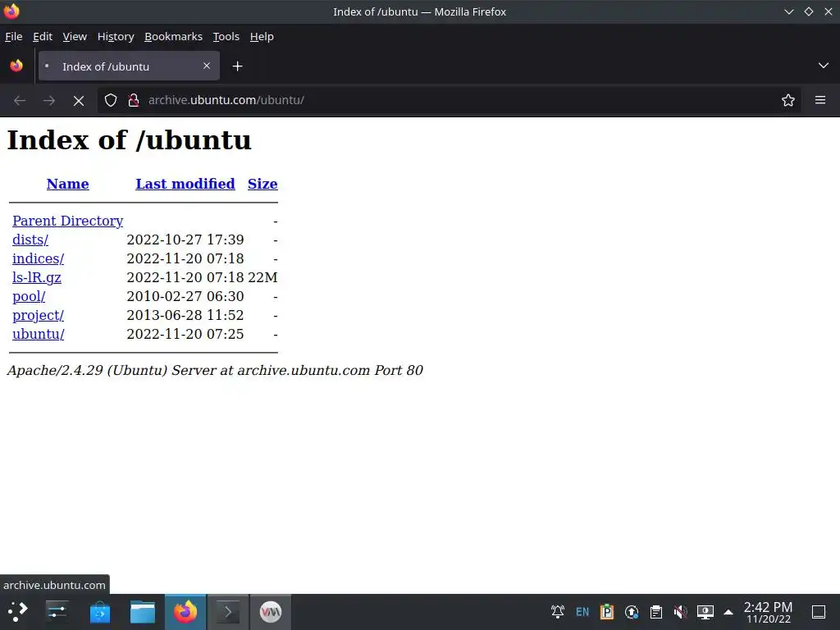The image size is (840, 630).
Task: Open the Edit menu
Action: [x=43, y=36]
